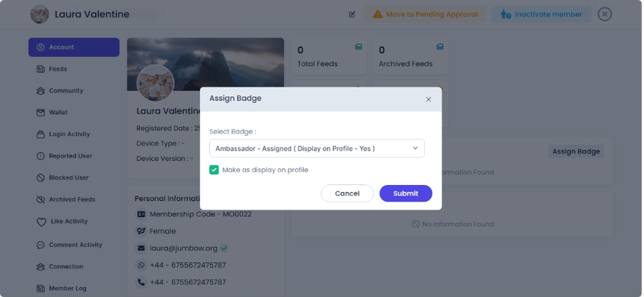Image resolution: width=644 pixels, height=297 pixels.
Task: Click the membership code card icon
Action: pos(141,214)
